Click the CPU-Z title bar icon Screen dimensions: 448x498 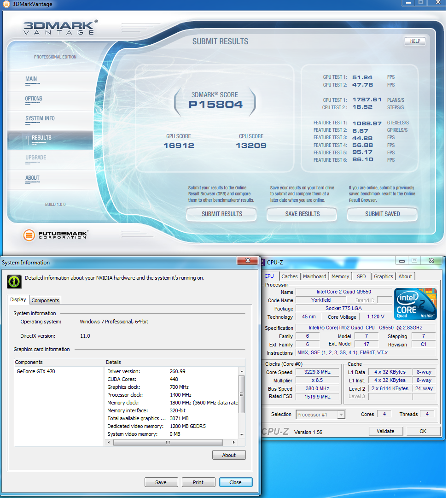262,262
